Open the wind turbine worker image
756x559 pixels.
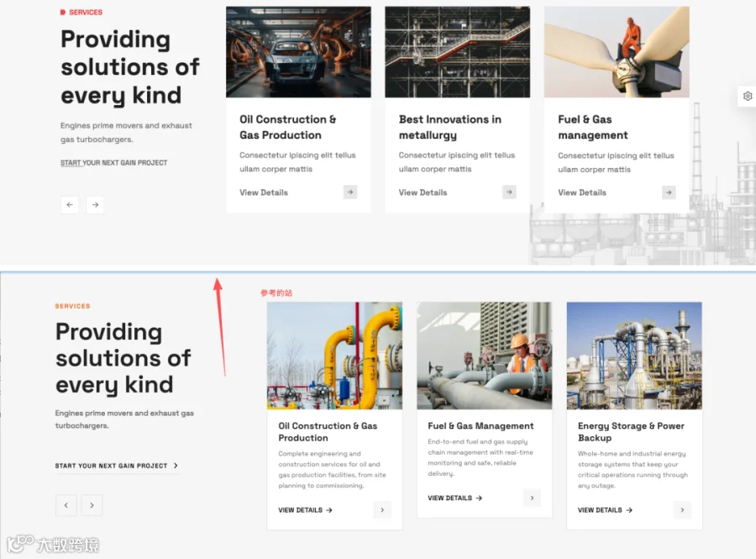[617, 52]
